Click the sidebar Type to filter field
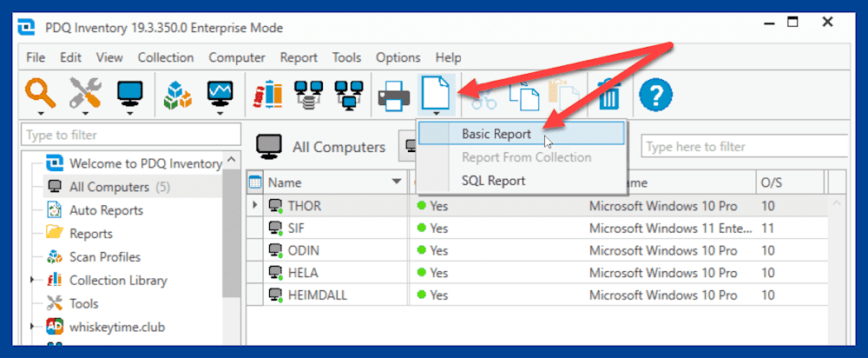Viewport: 868px width, 358px height. 131,135
